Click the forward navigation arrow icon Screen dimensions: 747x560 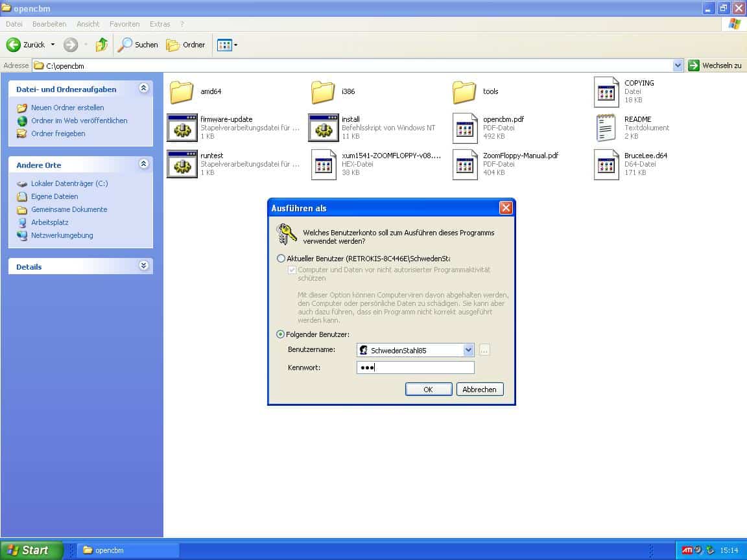tap(71, 45)
